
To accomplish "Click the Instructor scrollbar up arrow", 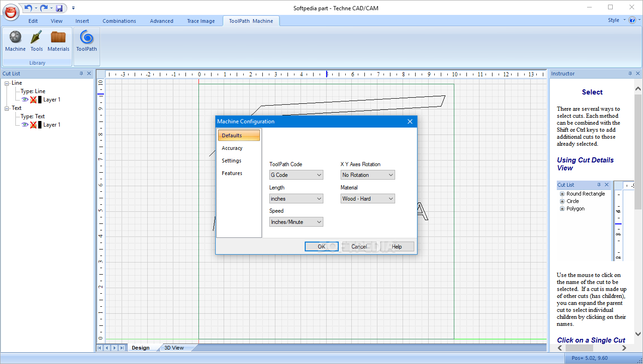I will point(638,88).
